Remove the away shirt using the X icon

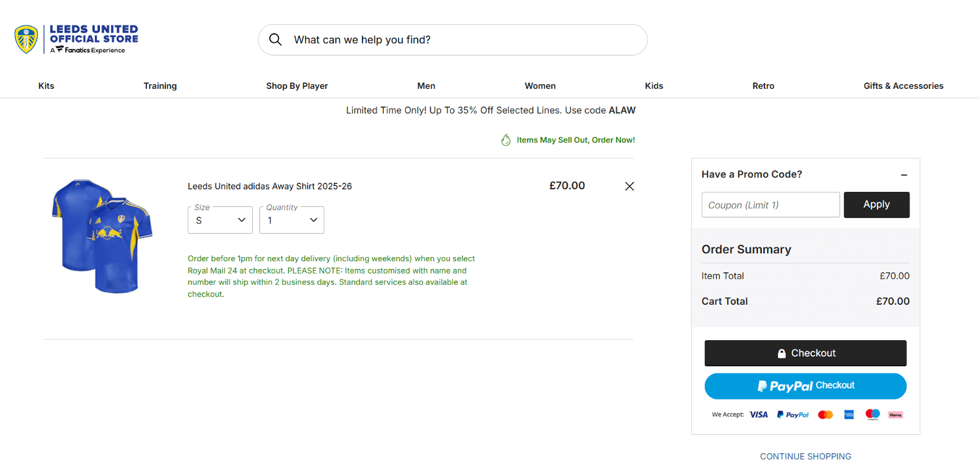tap(629, 186)
